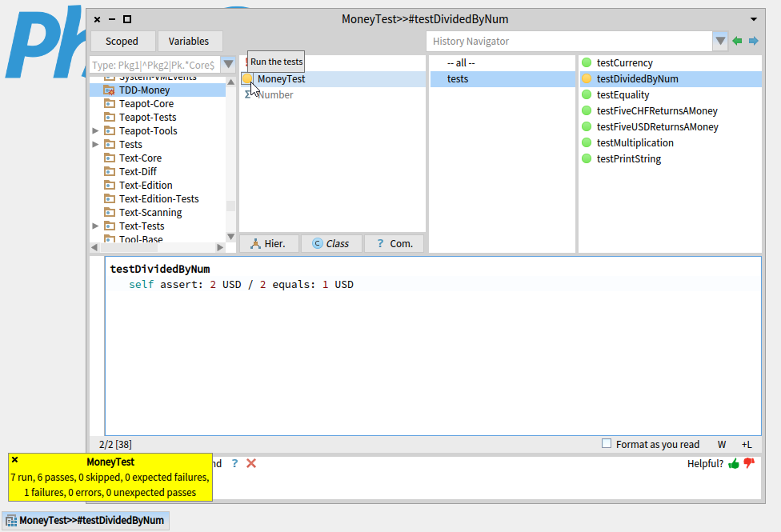Click the Com. comment button
Screen dimensions: 781x532
[x=394, y=243]
